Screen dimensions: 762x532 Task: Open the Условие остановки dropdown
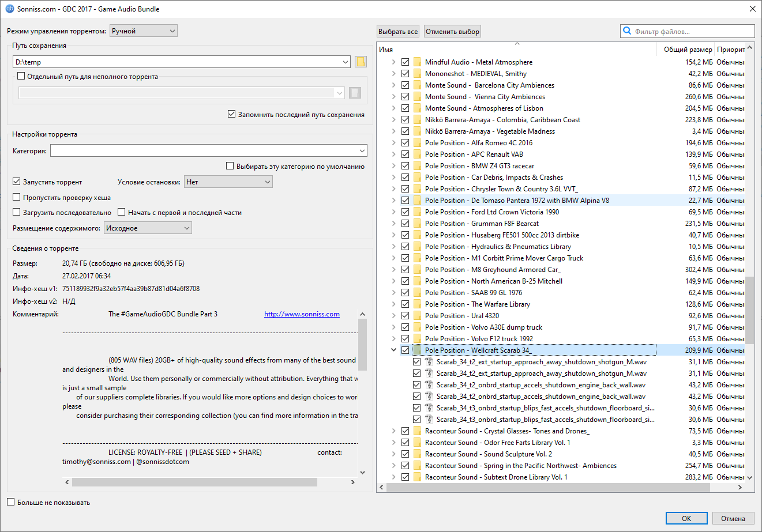[228, 181]
